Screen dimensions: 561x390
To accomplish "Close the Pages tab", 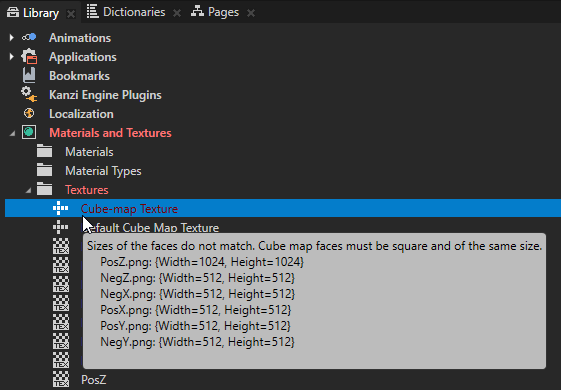I will 251,13.
